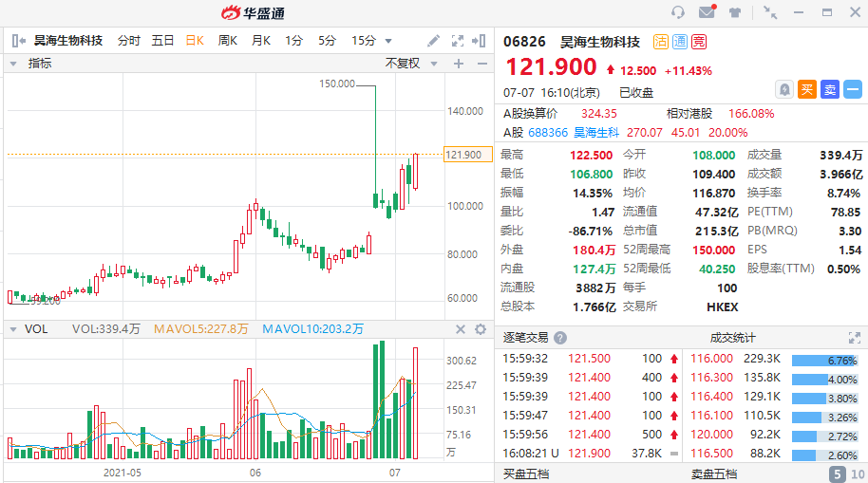Zoom in chart with plus icon
Viewport: 868px width, 483px height.
pyautogui.click(x=459, y=64)
